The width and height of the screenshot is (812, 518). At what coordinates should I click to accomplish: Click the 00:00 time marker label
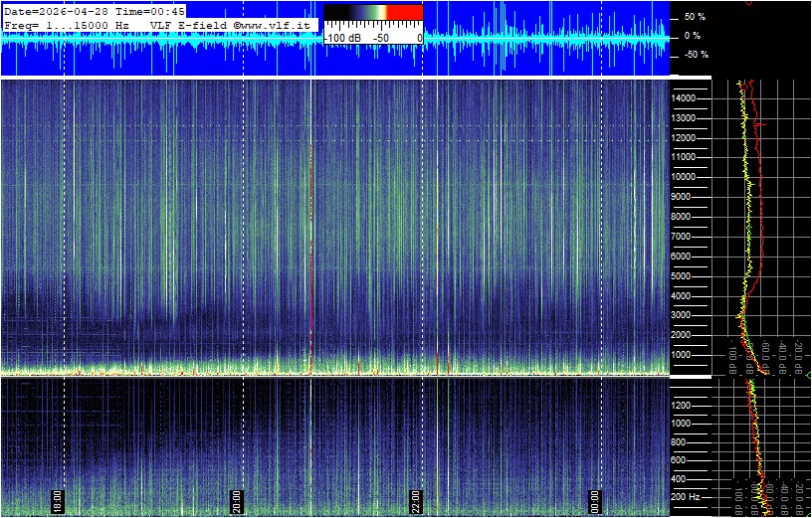tap(594, 501)
